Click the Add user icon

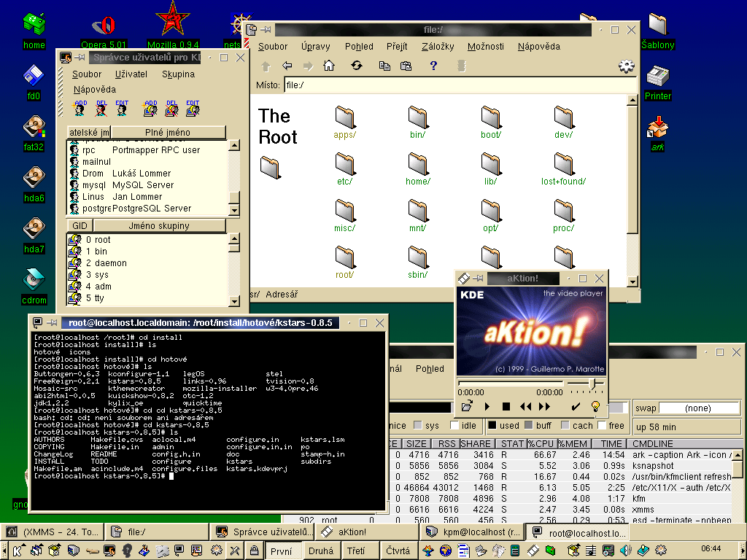80,109
